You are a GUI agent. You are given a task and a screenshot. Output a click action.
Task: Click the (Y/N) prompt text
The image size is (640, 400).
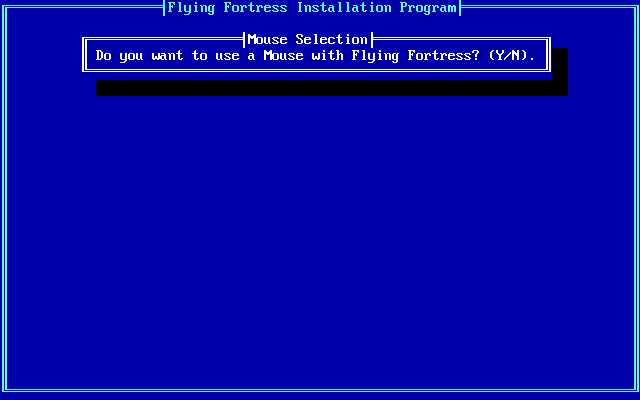click(508, 56)
